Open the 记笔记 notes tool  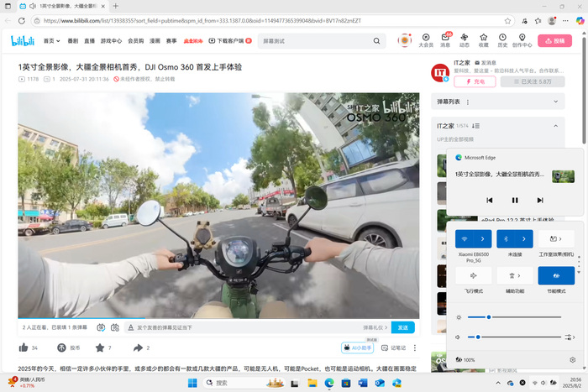coord(393,348)
